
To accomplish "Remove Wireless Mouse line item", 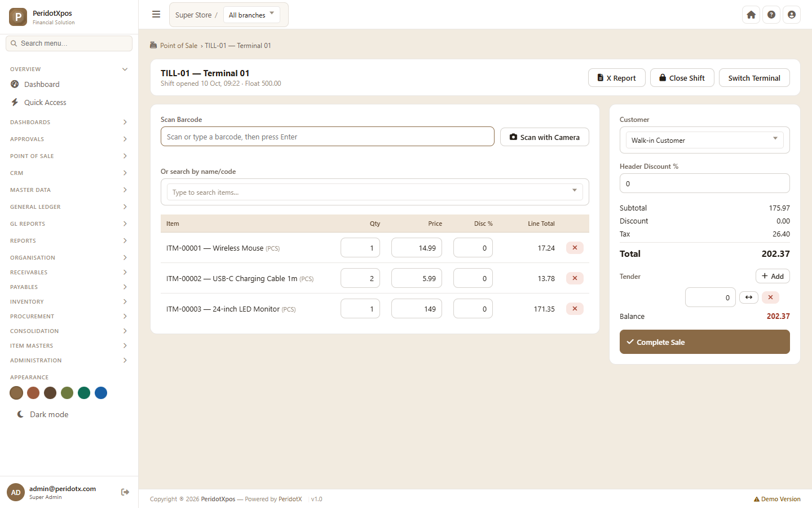I will tap(575, 248).
